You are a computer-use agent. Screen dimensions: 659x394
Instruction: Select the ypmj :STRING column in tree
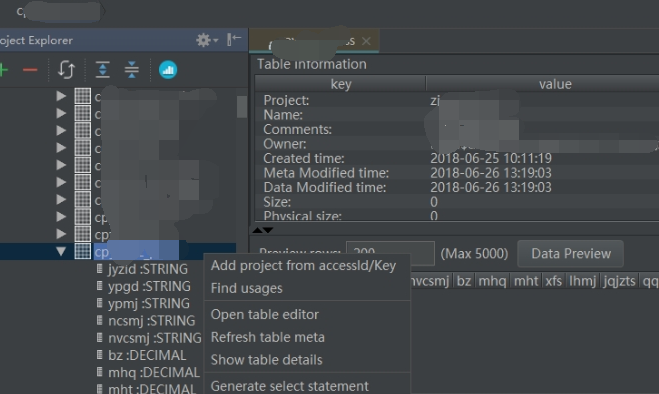[x=149, y=304]
